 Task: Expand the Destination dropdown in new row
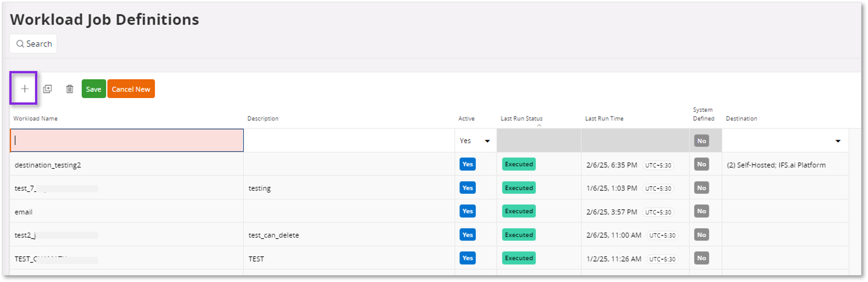point(837,141)
